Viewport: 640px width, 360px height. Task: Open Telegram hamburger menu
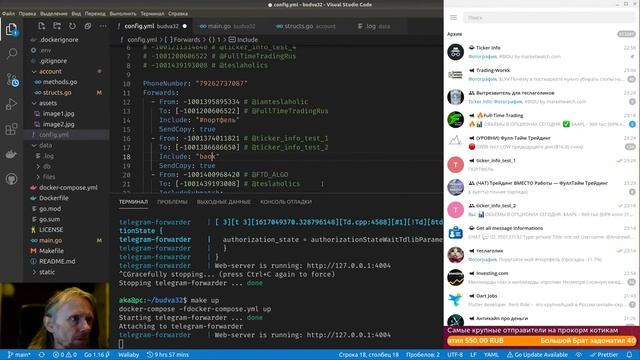(453, 18)
